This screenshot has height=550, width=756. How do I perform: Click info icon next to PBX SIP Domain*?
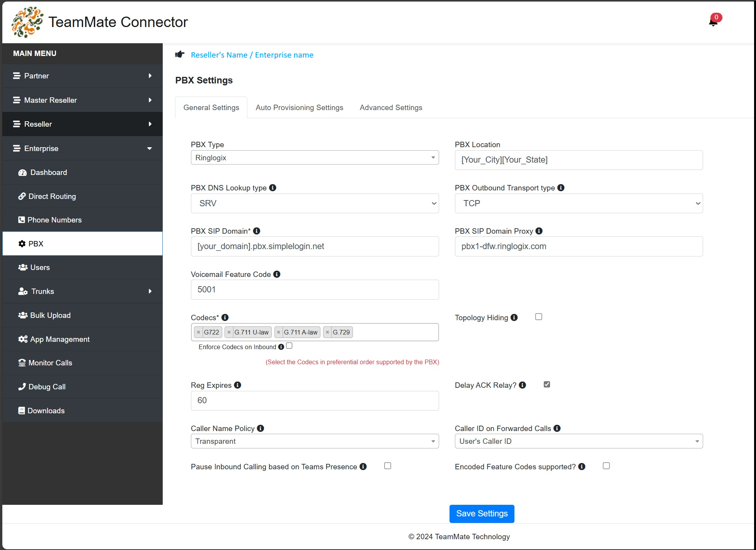257,231
